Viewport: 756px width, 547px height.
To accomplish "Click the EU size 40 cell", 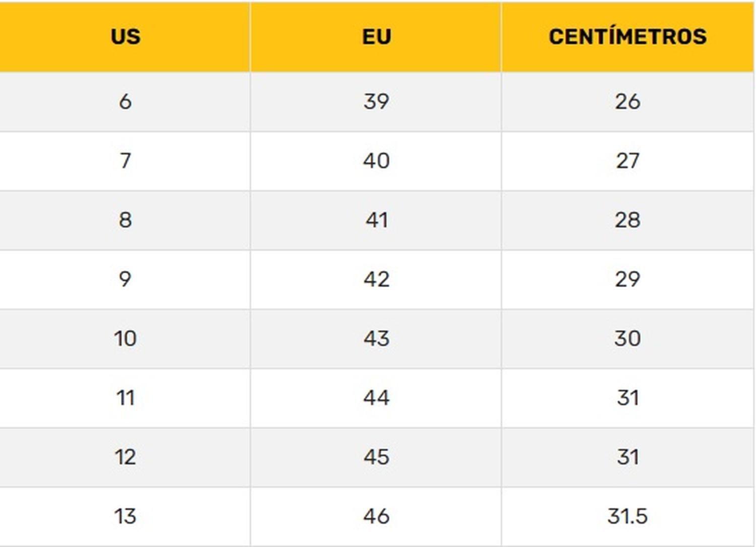I will tap(376, 161).
